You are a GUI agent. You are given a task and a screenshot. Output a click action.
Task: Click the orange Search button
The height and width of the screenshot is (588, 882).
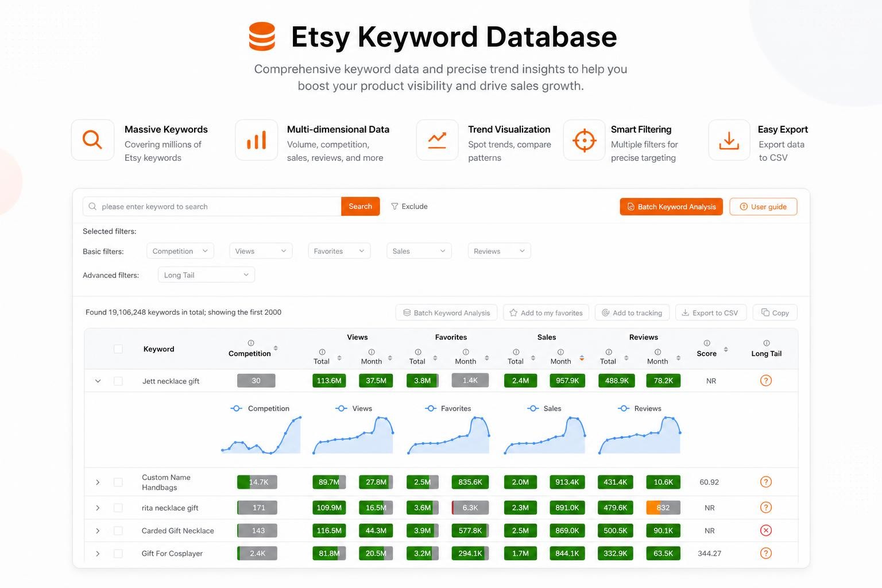tap(361, 206)
